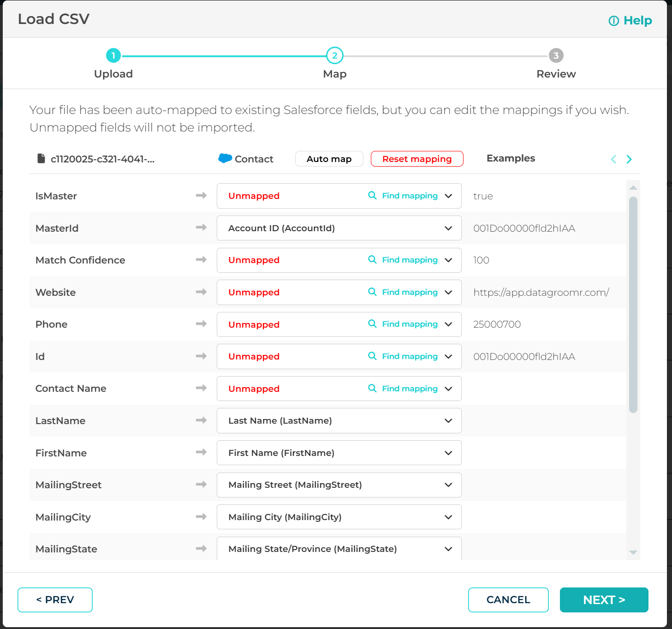
Task: Open the MailingCity mapping dropdown
Action: [339, 517]
